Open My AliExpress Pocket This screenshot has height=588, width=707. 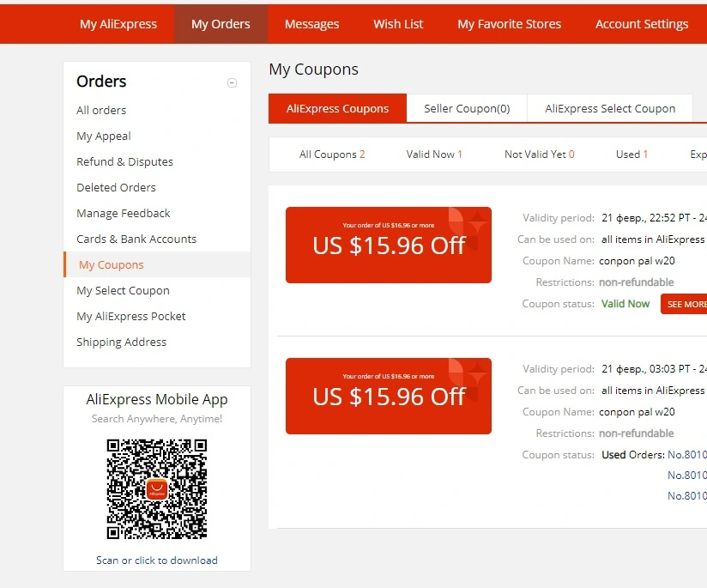130,316
